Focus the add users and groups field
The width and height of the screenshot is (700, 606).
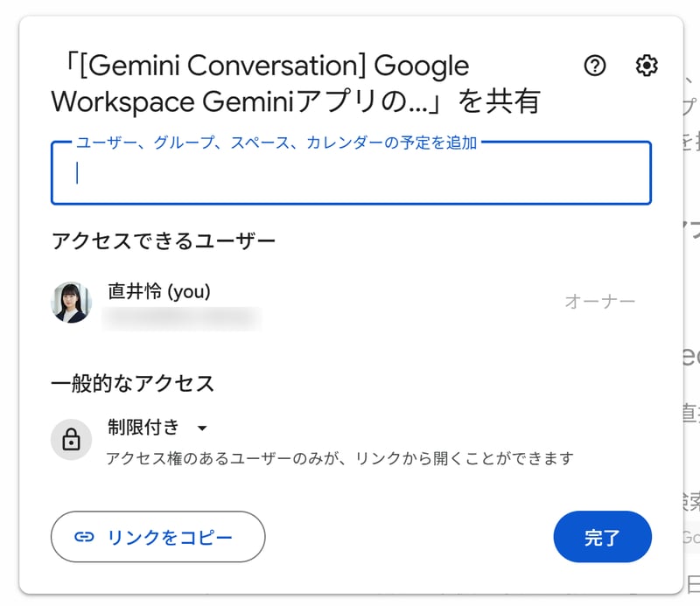click(x=351, y=172)
